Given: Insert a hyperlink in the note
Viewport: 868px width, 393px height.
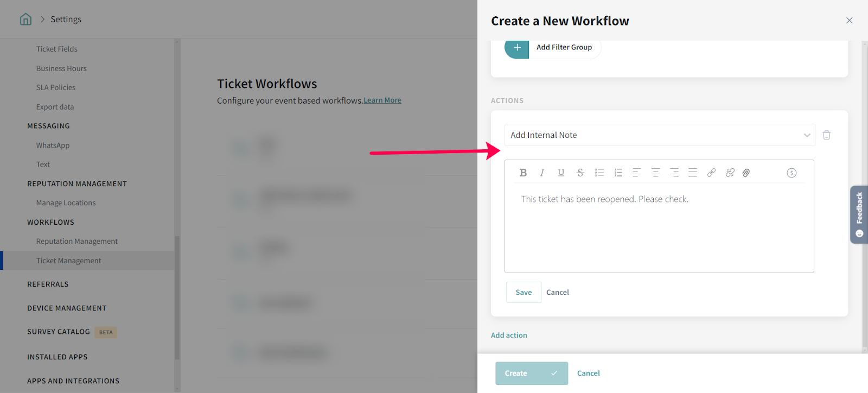Looking at the screenshot, I should pos(711,173).
